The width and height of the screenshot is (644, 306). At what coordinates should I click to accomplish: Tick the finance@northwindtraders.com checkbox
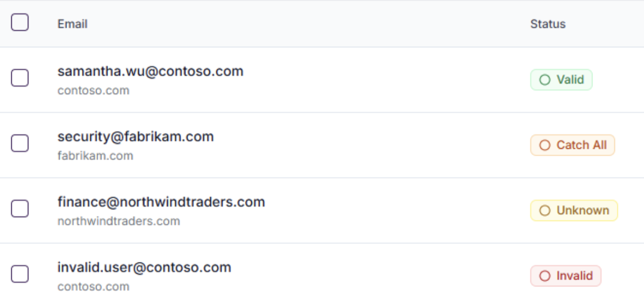20,209
